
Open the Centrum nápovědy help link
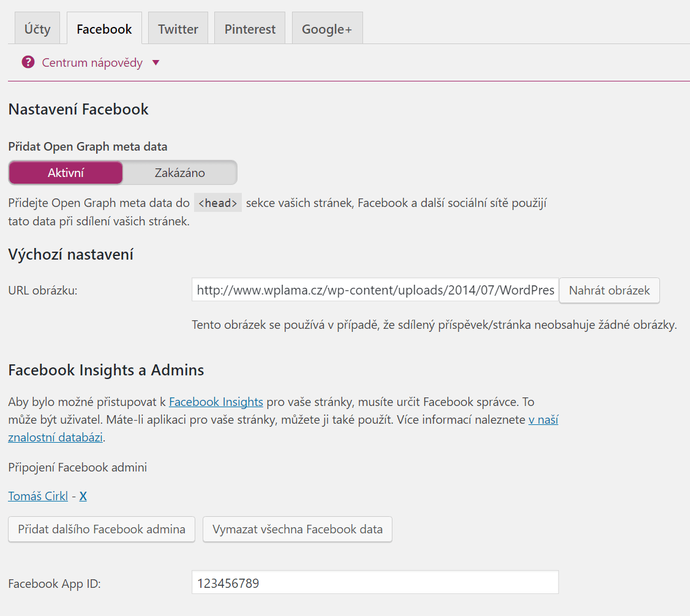point(92,63)
